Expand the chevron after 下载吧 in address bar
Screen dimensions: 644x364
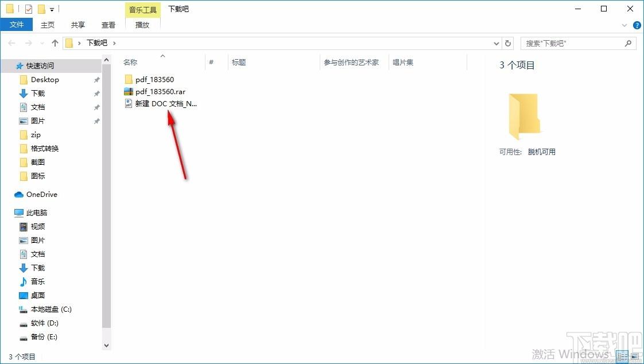pos(114,43)
